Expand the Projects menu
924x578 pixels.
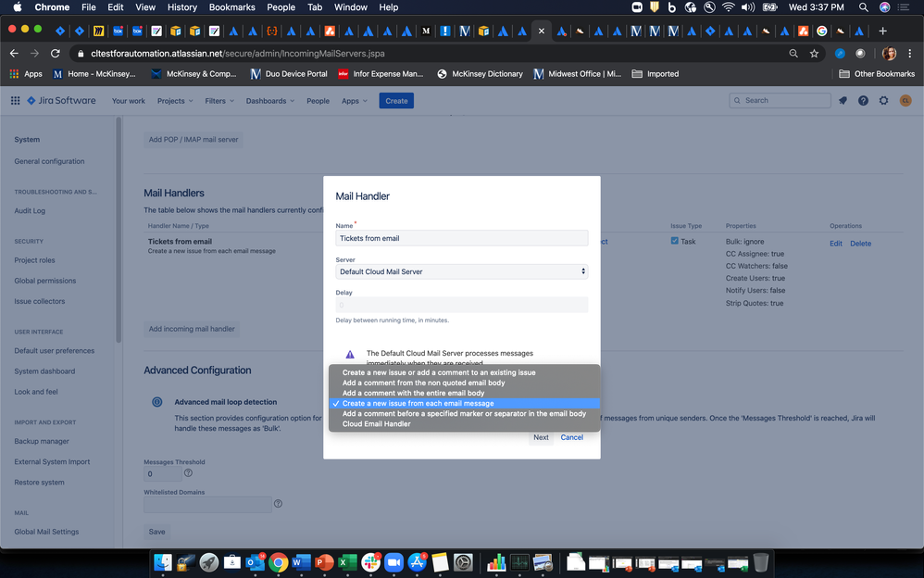175,101
